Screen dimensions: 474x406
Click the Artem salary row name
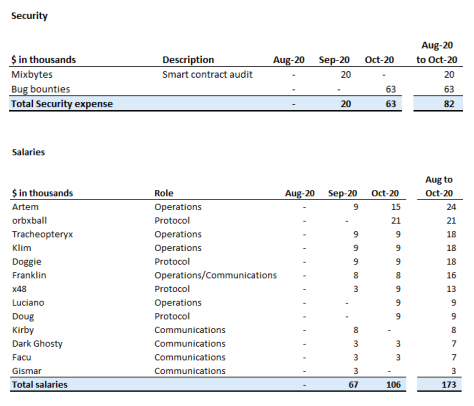(25, 207)
